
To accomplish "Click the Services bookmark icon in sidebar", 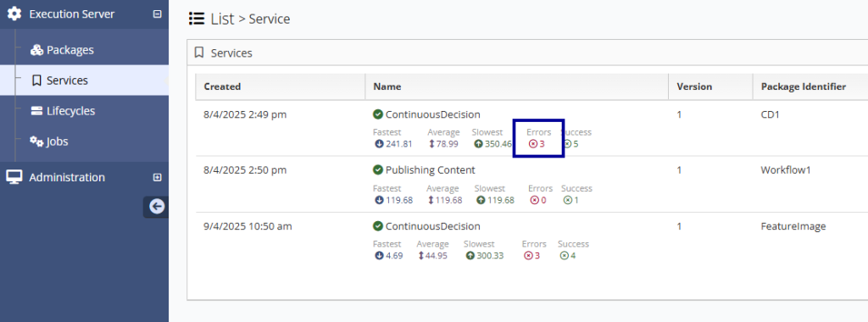I will [36, 80].
